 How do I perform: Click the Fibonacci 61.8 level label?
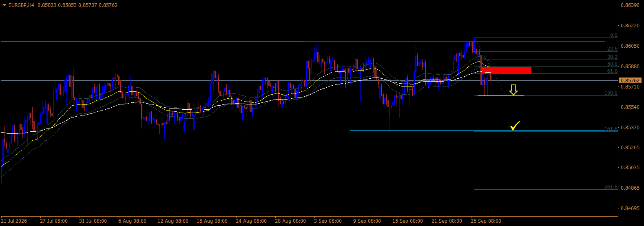click(x=612, y=71)
